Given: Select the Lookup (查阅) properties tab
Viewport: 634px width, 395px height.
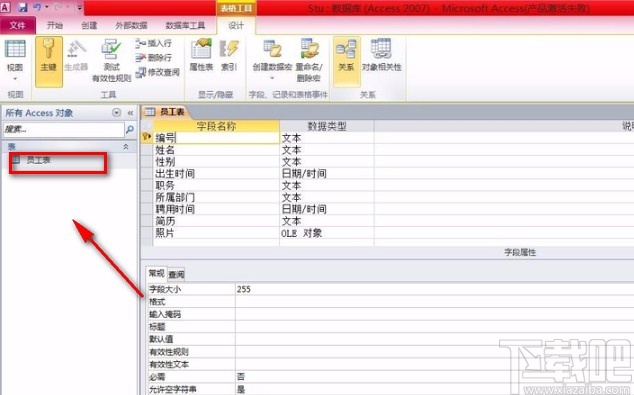Looking at the screenshot, I should (176, 275).
